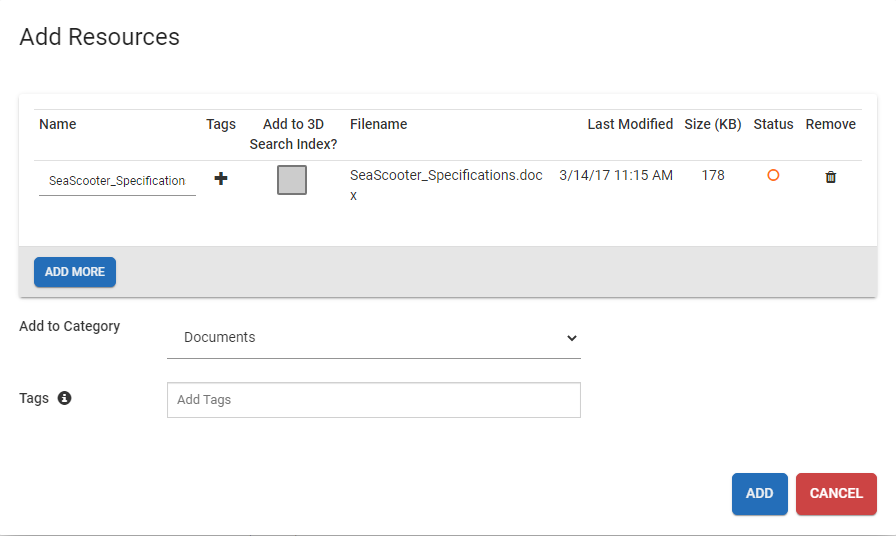The height and width of the screenshot is (536, 896).
Task: Click into the Add Tags input field
Action: pyautogui.click(x=373, y=400)
